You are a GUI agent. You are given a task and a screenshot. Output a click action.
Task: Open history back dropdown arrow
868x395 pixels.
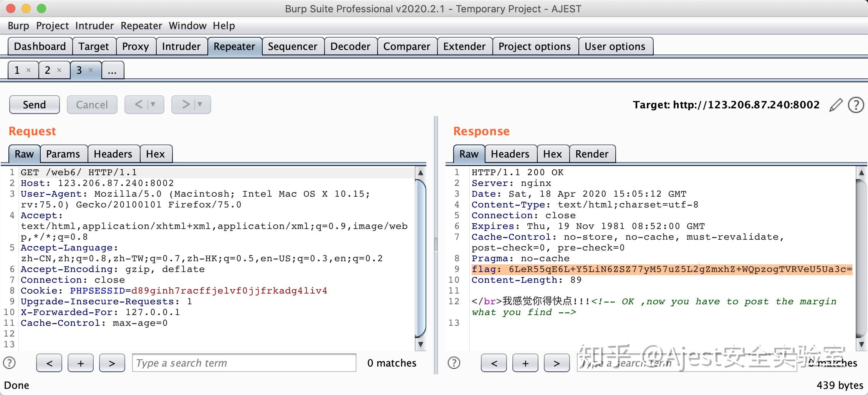[x=153, y=105]
